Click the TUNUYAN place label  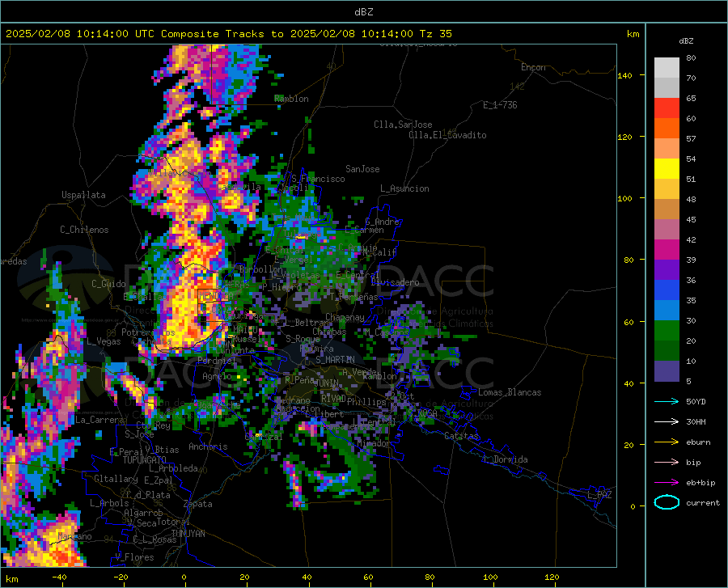tap(188, 534)
